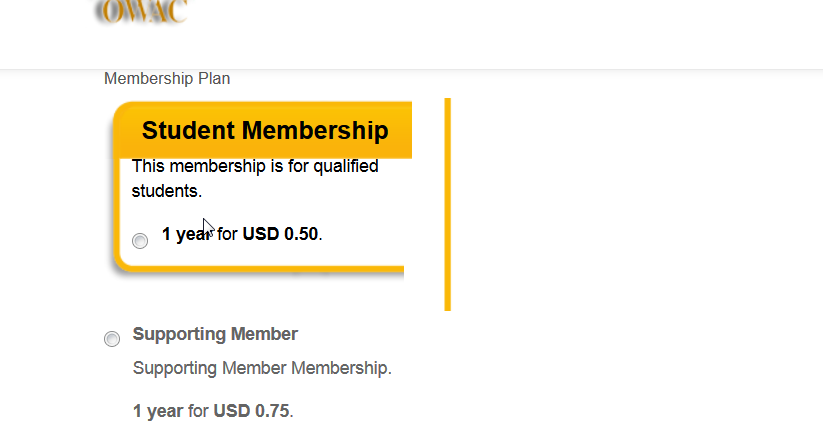Click the supporting plan's bold '1 year' text
The image size is (823, 443).
click(158, 411)
